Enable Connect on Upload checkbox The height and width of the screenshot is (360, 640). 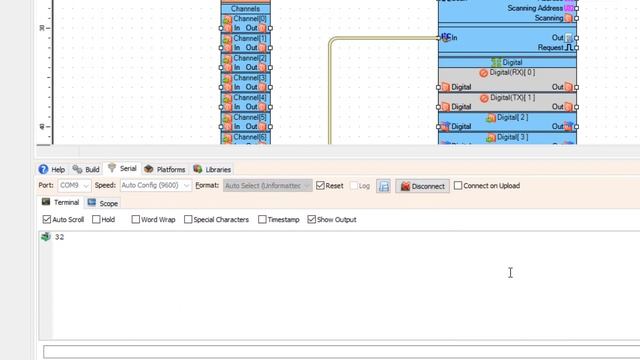[458, 186]
